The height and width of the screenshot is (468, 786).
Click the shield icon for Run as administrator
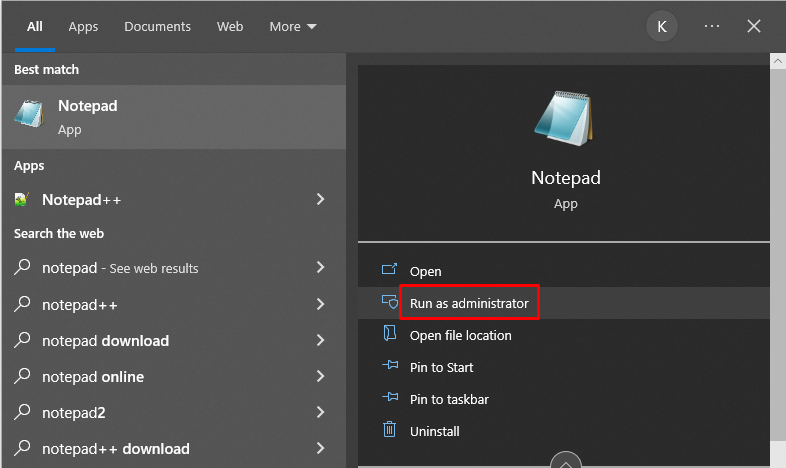pos(390,302)
